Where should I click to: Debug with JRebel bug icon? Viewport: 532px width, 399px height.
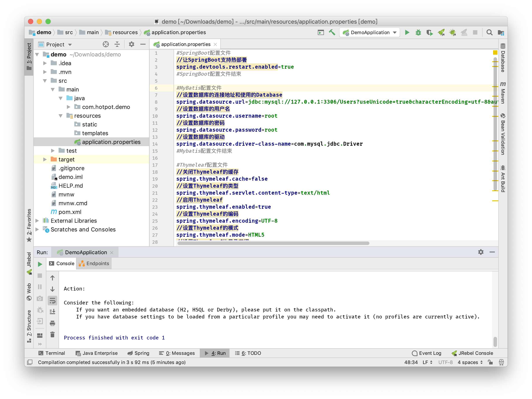tap(453, 33)
